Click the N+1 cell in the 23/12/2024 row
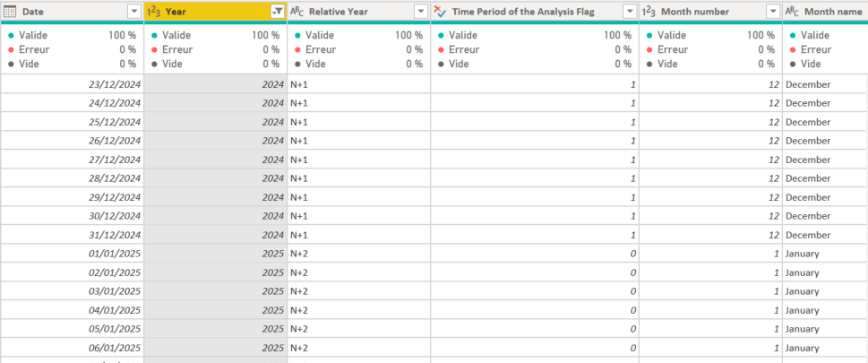Image resolution: width=868 pixels, height=363 pixels. coord(358,85)
